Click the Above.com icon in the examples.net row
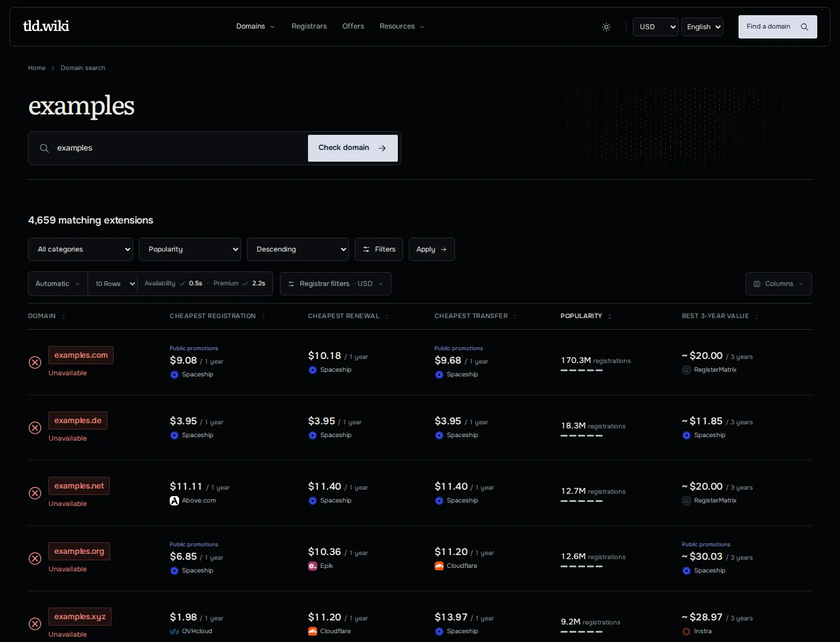The width and height of the screenshot is (840, 642). point(174,501)
